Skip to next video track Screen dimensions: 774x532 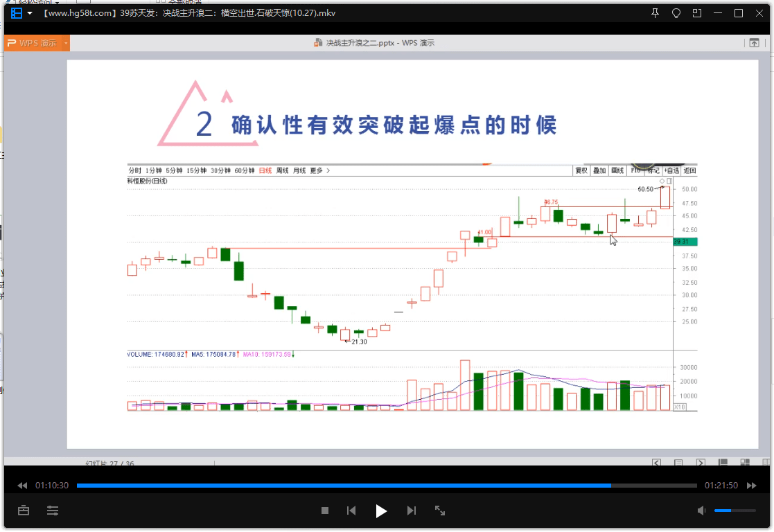[411, 511]
